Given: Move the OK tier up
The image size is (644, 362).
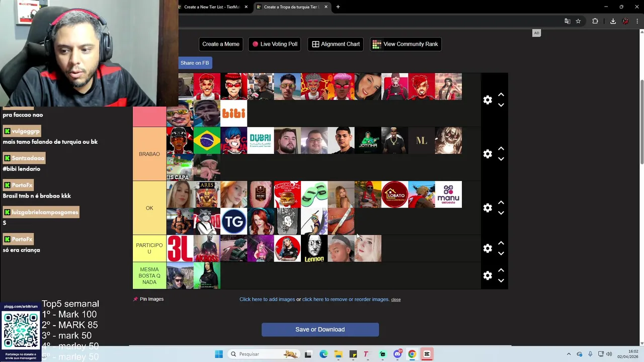Looking at the screenshot, I should [501, 203].
